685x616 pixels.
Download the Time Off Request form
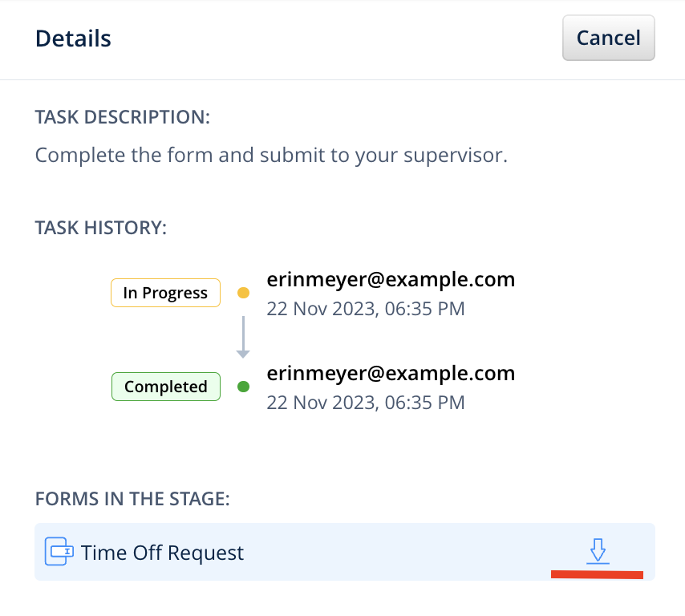click(x=597, y=551)
